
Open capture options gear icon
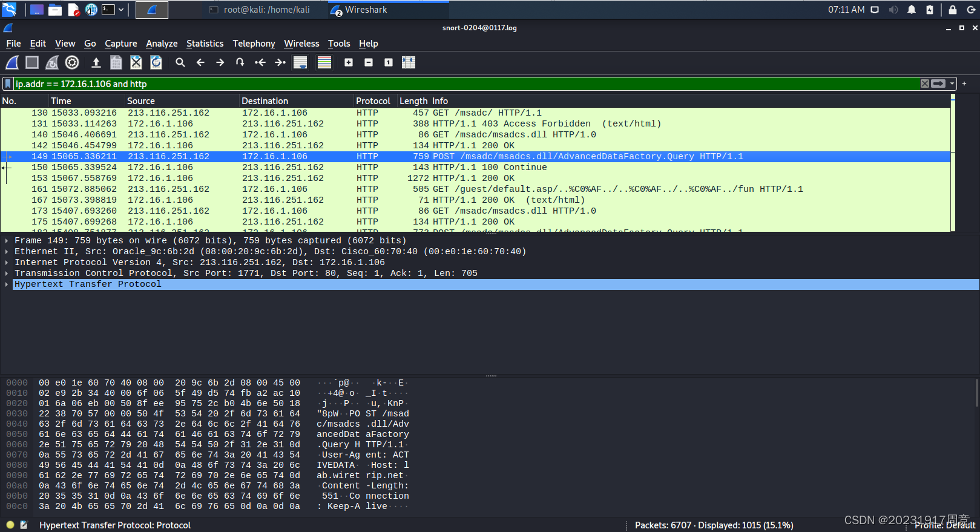tap(72, 62)
